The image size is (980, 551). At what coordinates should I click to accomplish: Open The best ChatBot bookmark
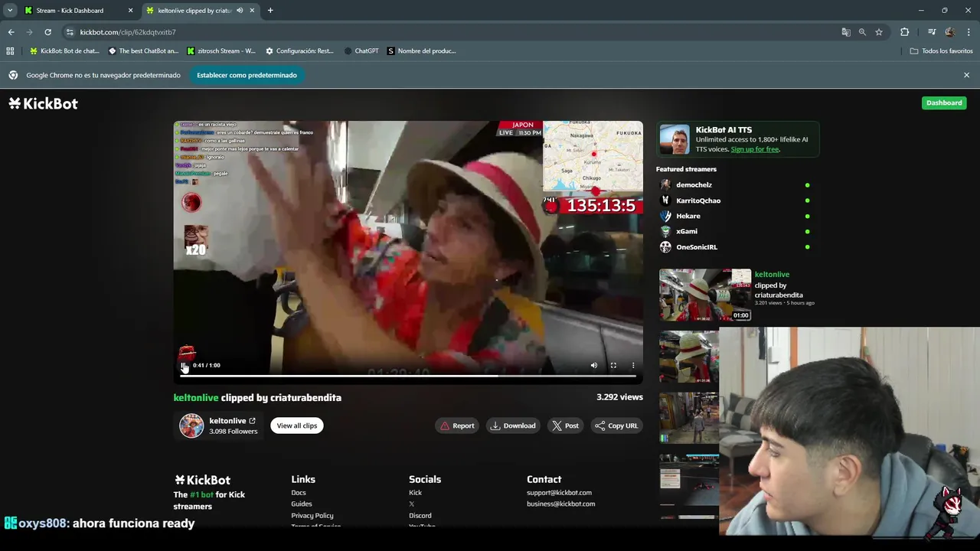143,51
